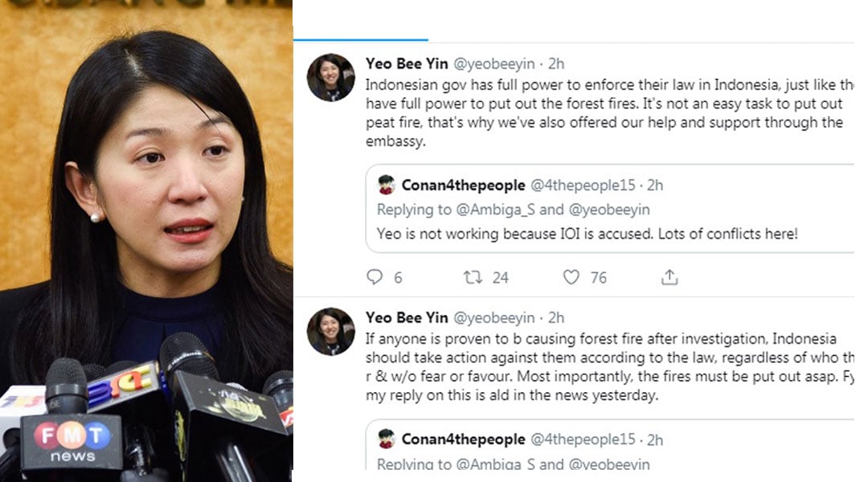Click the 2h timestamp on first tweet
This screenshot has width=868, height=482.
[x=556, y=63]
